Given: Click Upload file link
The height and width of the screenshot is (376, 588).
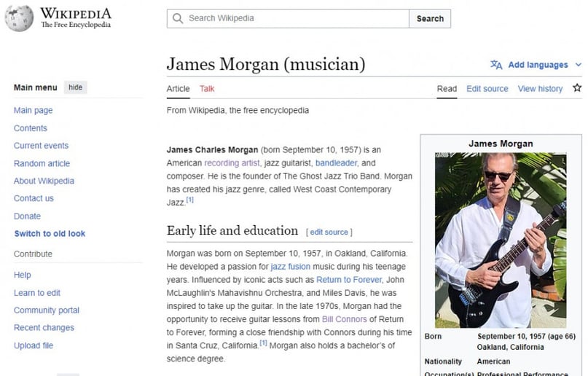Looking at the screenshot, I should [34, 345].
